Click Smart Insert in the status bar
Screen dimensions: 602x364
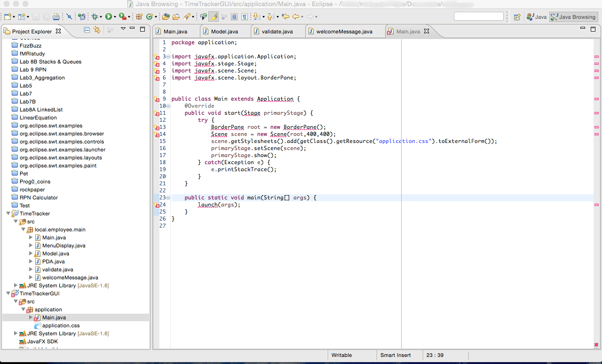(396, 355)
